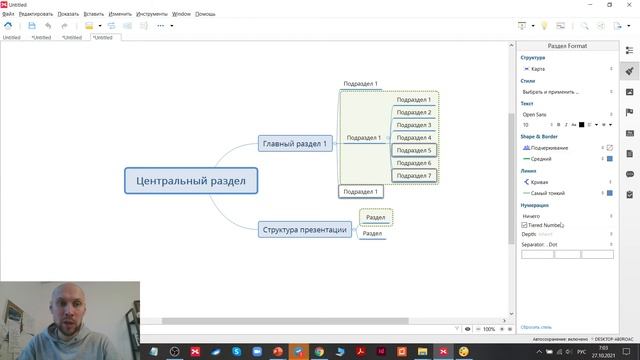Image resolution: width=640 pixels, height=360 pixels.
Task: Click the 'Сбросить стиль' reset style link
Action: click(536, 327)
